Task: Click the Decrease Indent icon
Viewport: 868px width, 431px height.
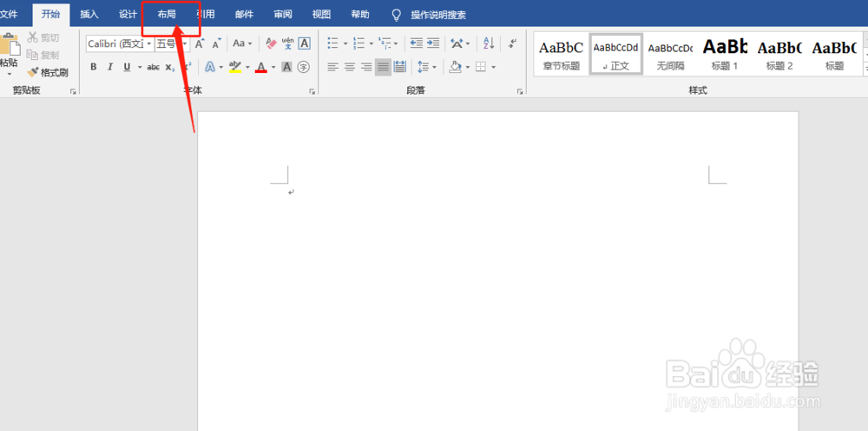Action: click(x=417, y=43)
